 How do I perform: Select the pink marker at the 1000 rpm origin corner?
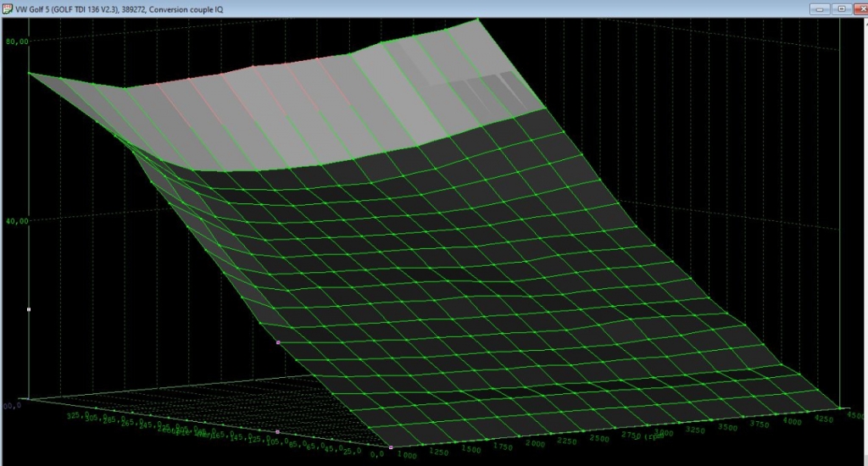pyautogui.click(x=391, y=447)
